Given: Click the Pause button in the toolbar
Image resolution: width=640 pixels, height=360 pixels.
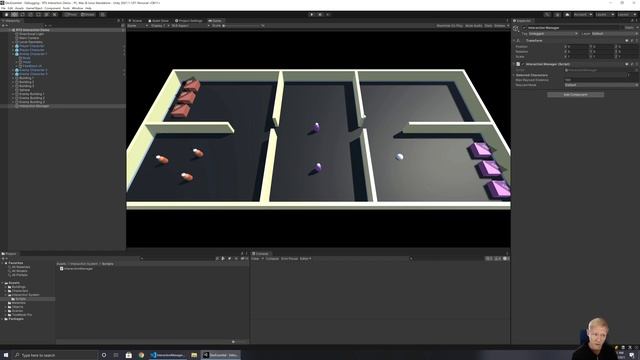Looking at the screenshot, I should 320,14.
